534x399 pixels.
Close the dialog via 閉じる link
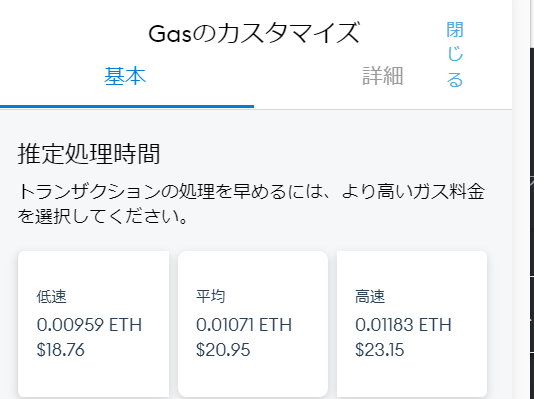pyautogui.click(x=455, y=54)
